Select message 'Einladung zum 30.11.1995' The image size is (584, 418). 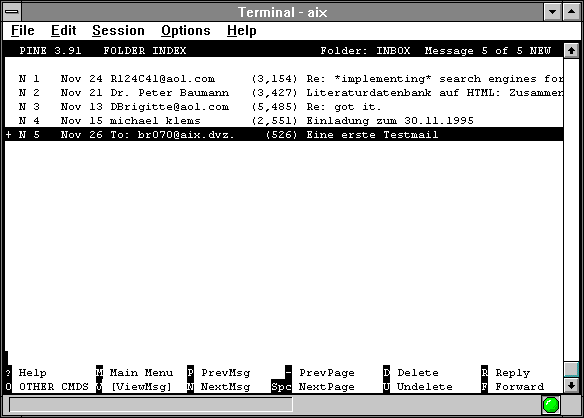point(284,121)
